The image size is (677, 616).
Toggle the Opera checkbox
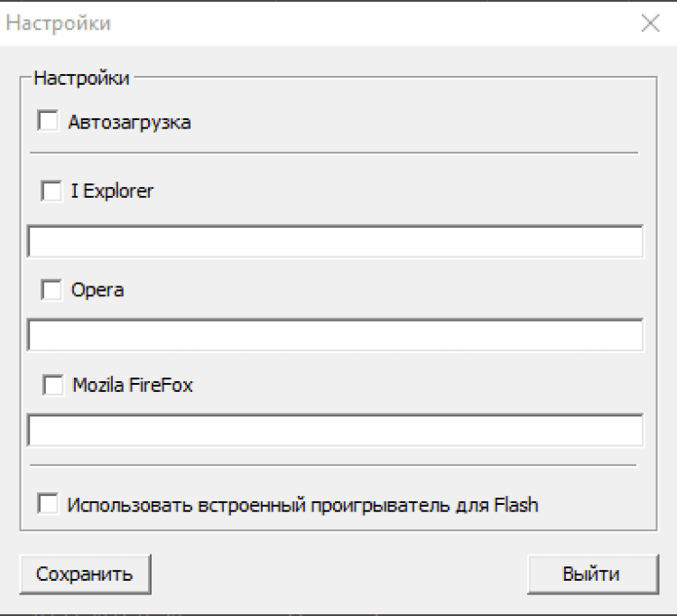point(51,290)
